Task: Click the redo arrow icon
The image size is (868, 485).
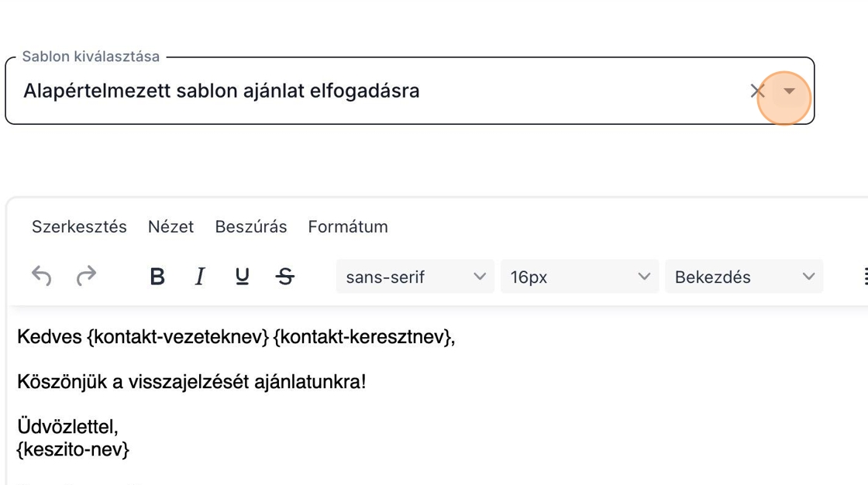Action: click(x=86, y=277)
